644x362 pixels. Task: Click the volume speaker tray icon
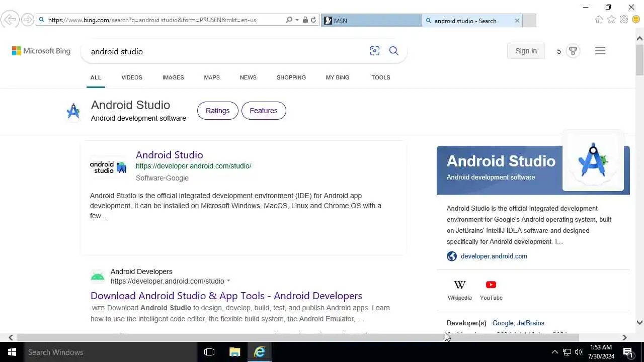click(579, 352)
